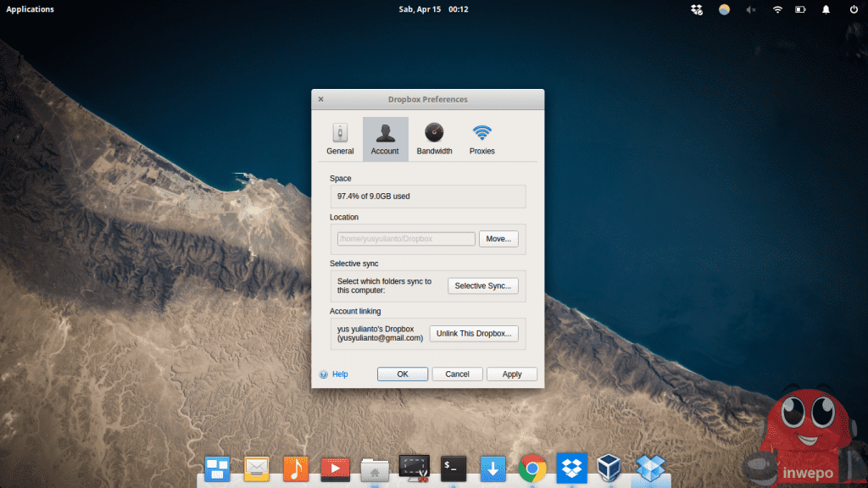Open the General preferences tab
868x488 pixels.
(x=340, y=139)
